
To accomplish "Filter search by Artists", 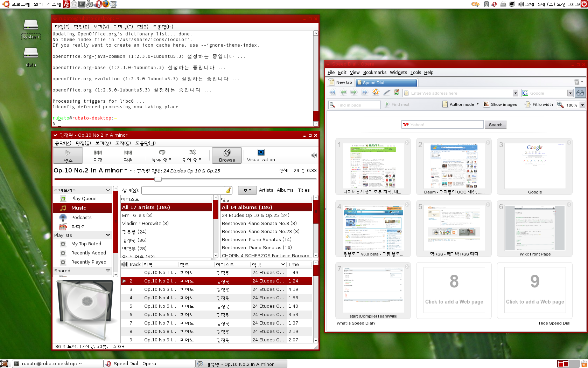I will coord(266,190).
